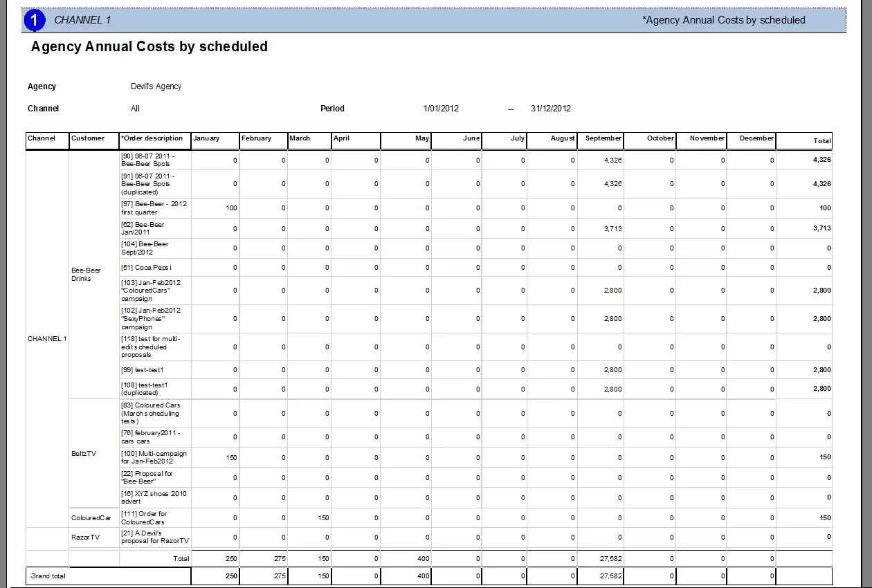
Task: Select the RazorTV customer cell
Action: pyautogui.click(x=85, y=537)
